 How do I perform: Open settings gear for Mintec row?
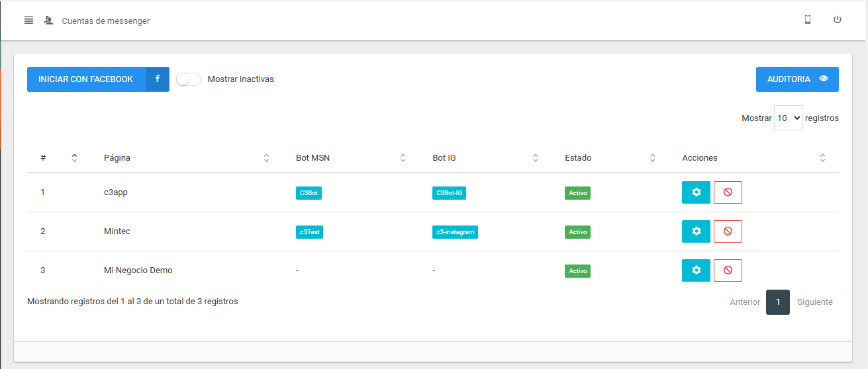(696, 231)
